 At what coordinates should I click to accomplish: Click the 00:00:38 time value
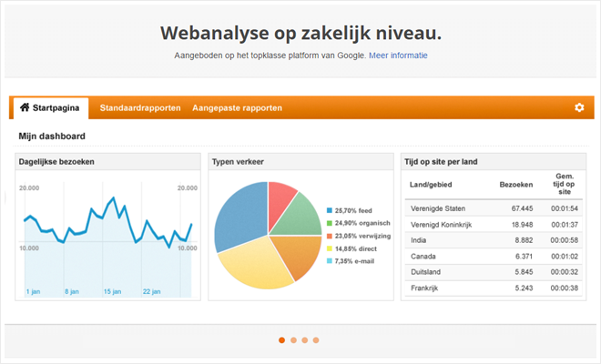(x=565, y=288)
